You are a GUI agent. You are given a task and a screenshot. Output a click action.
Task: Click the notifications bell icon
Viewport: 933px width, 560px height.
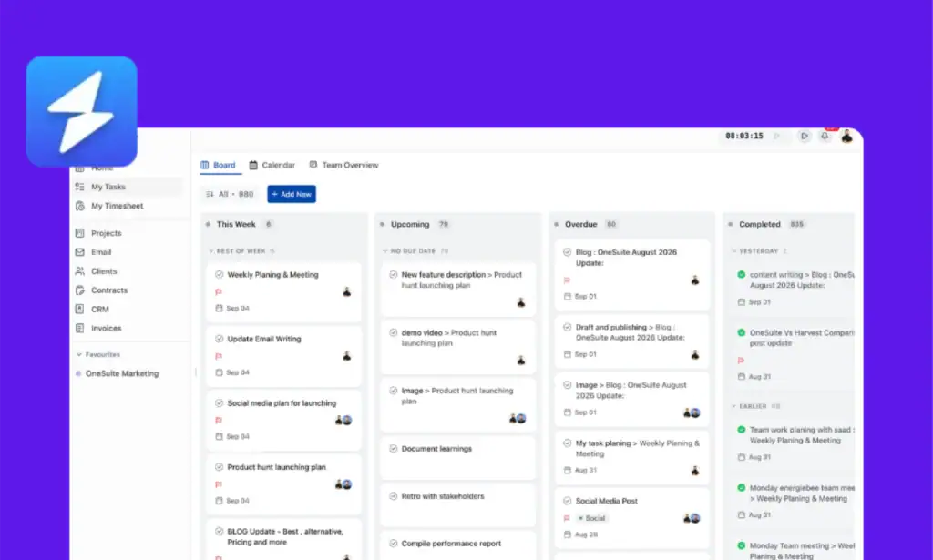coord(825,137)
